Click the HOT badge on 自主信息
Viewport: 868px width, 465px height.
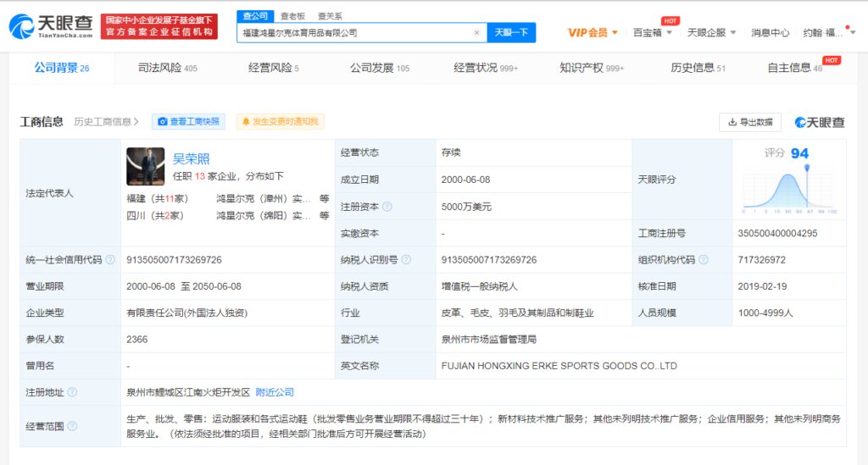tap(832, 60)
